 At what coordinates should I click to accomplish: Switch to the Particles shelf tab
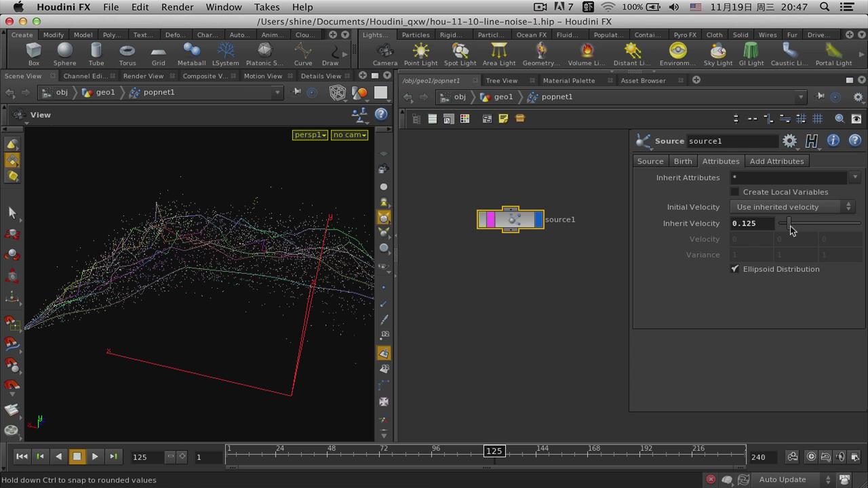click(x=416, y=35)
